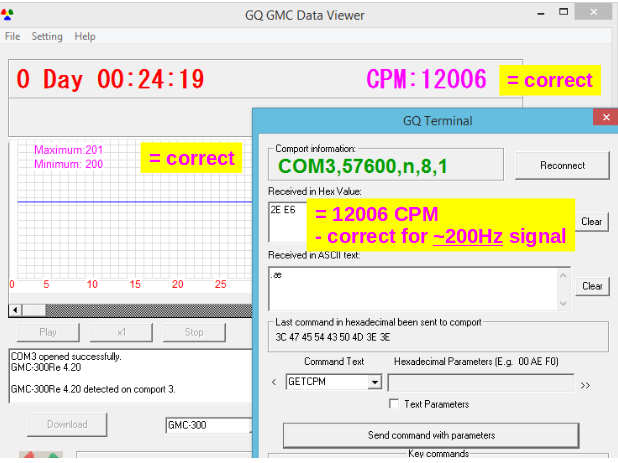
Task: Open the File menu
Action: point(12,36)
